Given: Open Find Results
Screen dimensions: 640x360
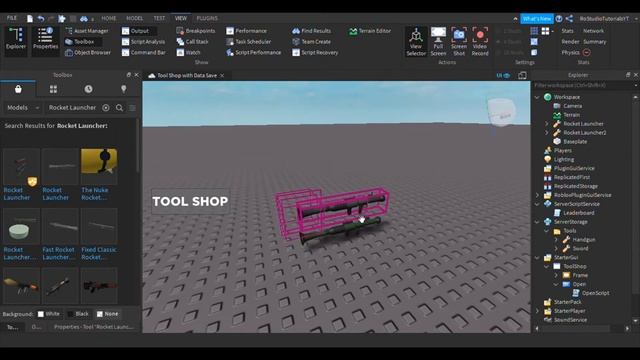Looking at the screenshot, I should pos(311,31).
